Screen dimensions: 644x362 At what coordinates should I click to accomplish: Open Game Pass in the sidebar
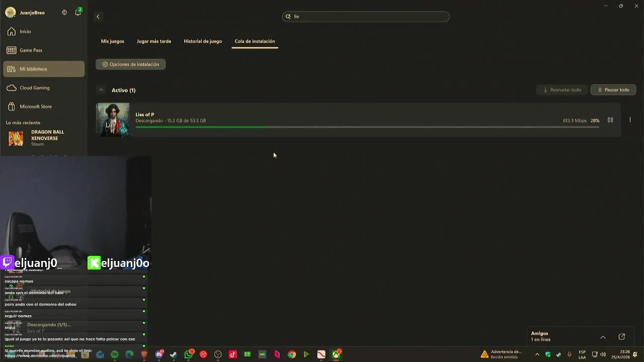pos(44,50)
